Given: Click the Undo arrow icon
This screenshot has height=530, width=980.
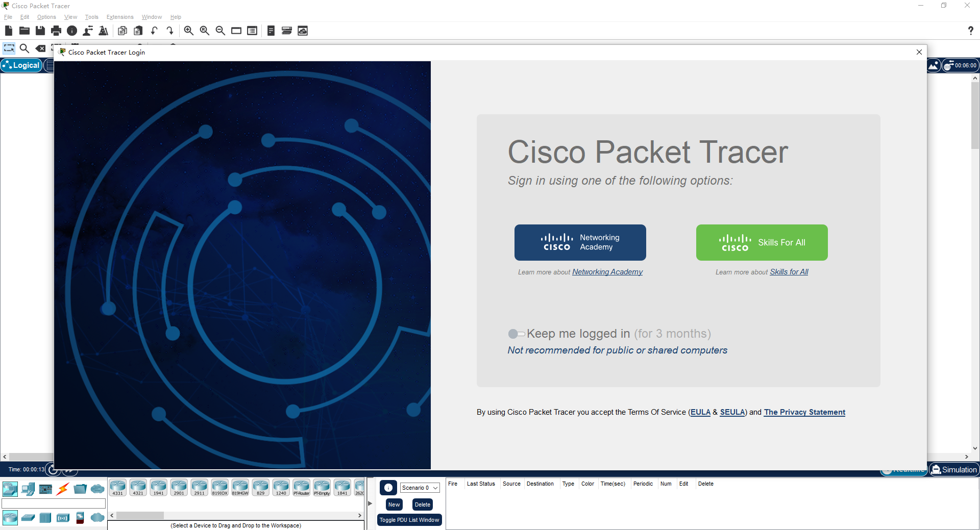Looking at the screenshot, I should click(154, 31).
